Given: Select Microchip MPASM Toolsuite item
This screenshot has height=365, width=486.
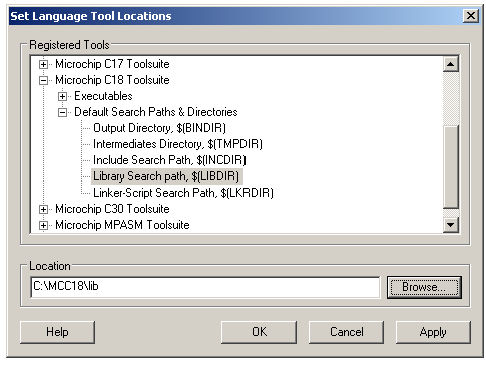Looking at the screenshot, I should 122,225.
